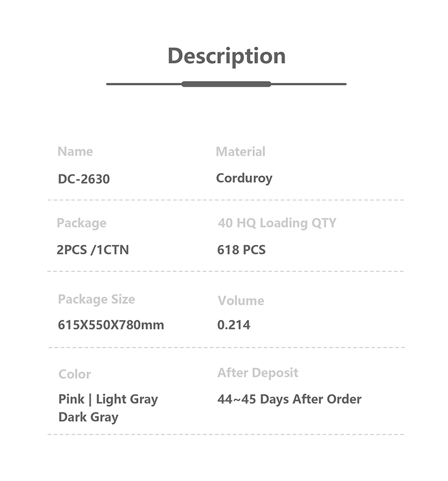
Task: Click the Package label
Action: 82,223
